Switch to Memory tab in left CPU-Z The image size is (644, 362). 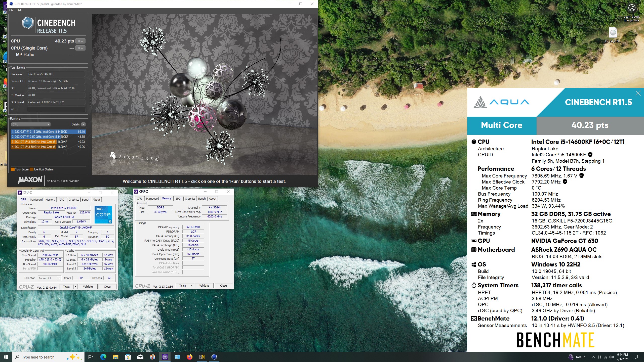coord(50,200)
